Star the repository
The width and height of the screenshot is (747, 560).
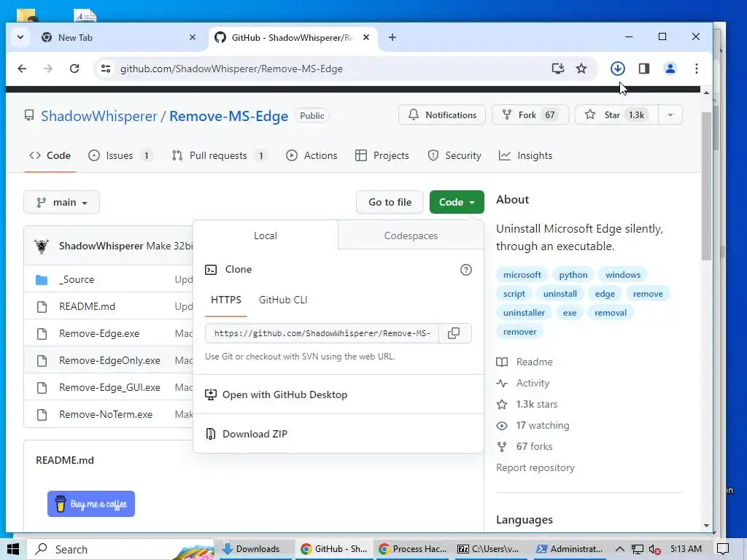click(x=616, y=114)
